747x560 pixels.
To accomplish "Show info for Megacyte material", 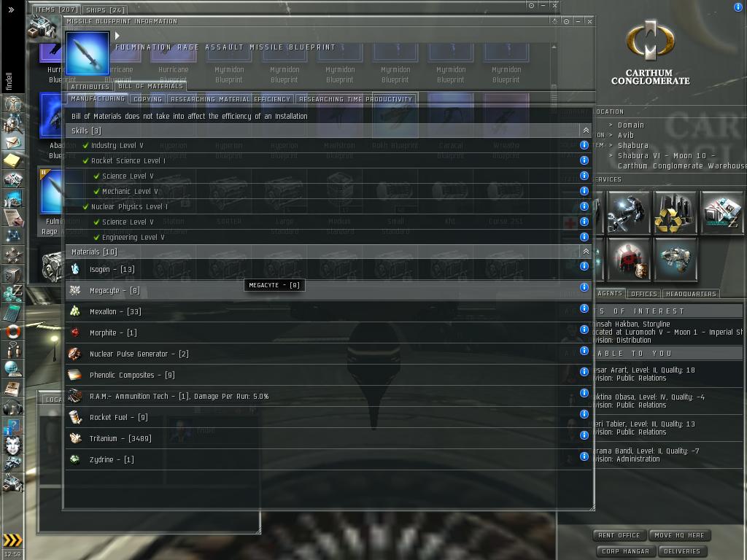I will click(x=584, y=287).
